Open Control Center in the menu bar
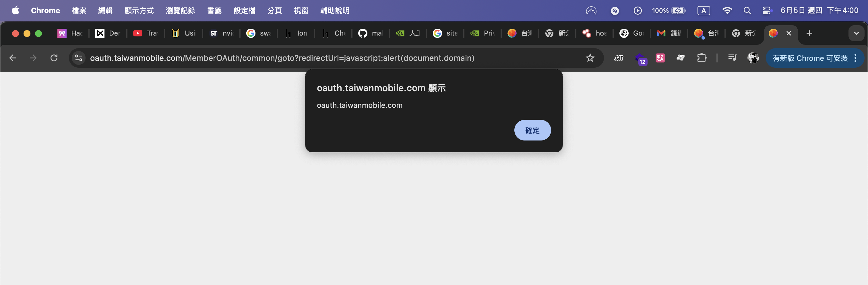 767,10
